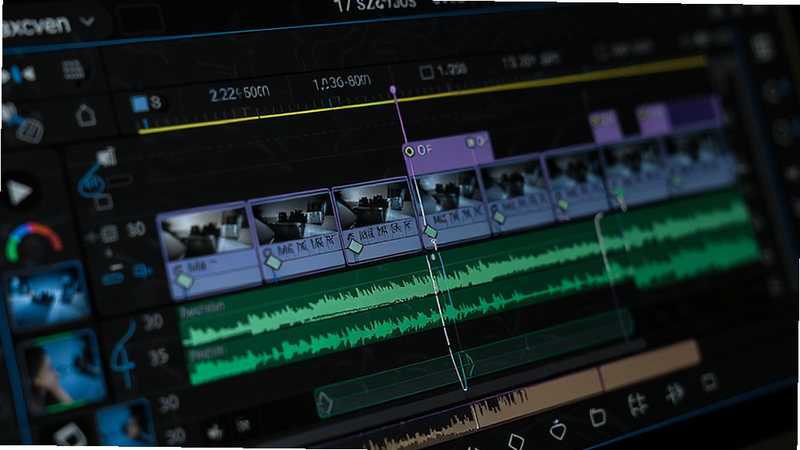Click the 2224 50cn timecode readout
This screenshot has height=450, width=800.
239,93
